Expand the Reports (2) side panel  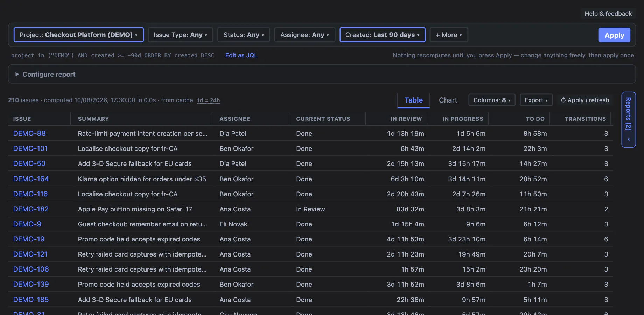pos(628,120)
